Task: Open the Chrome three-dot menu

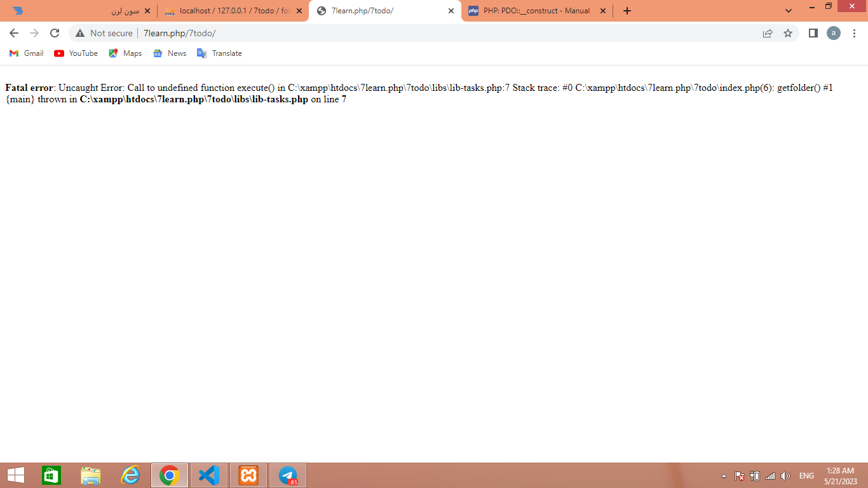Action: click(854, 33)
